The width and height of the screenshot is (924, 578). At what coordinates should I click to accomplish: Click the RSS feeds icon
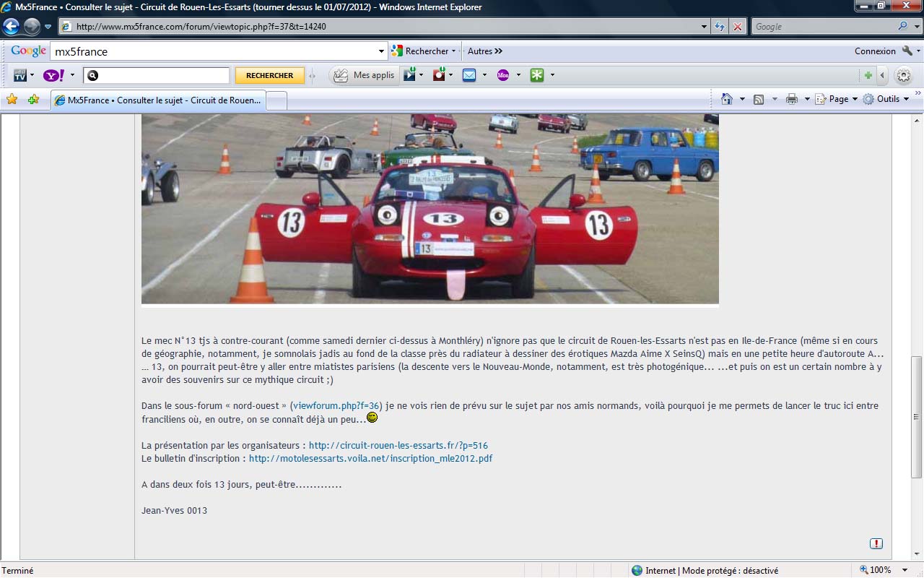[759, 99]
